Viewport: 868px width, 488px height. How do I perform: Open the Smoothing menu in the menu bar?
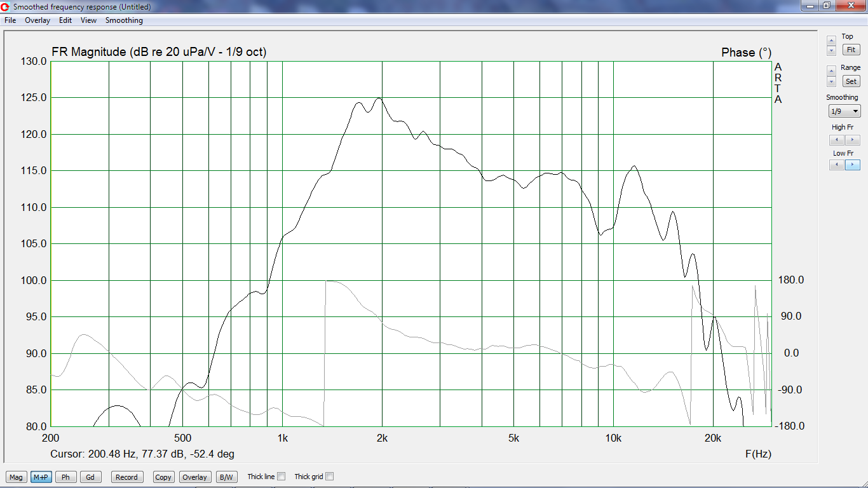click(x=124, y=20)
